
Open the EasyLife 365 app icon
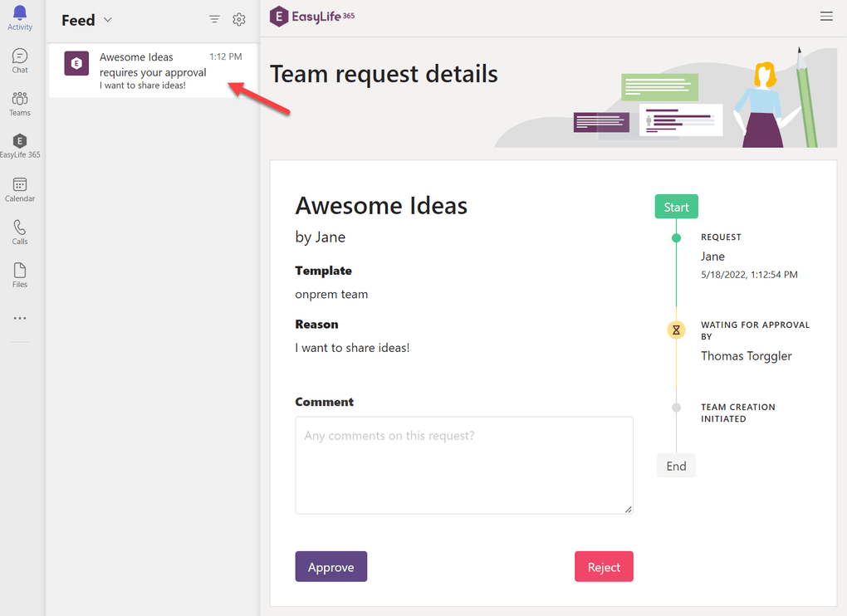[x=20, y=146]
